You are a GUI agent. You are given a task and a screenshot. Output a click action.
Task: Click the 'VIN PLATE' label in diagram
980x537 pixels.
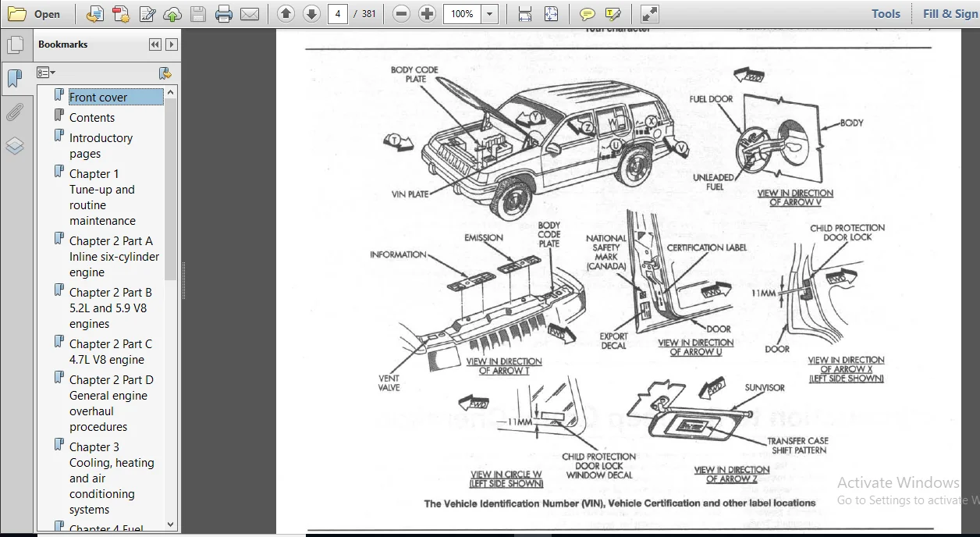click(x=410, y=194)
